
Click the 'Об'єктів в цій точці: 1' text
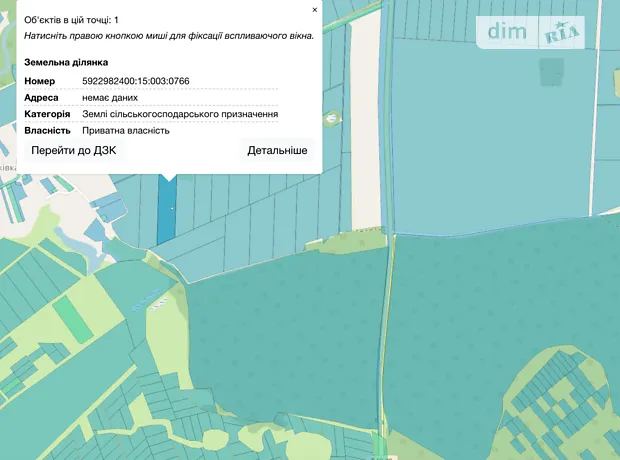(71, 19)
